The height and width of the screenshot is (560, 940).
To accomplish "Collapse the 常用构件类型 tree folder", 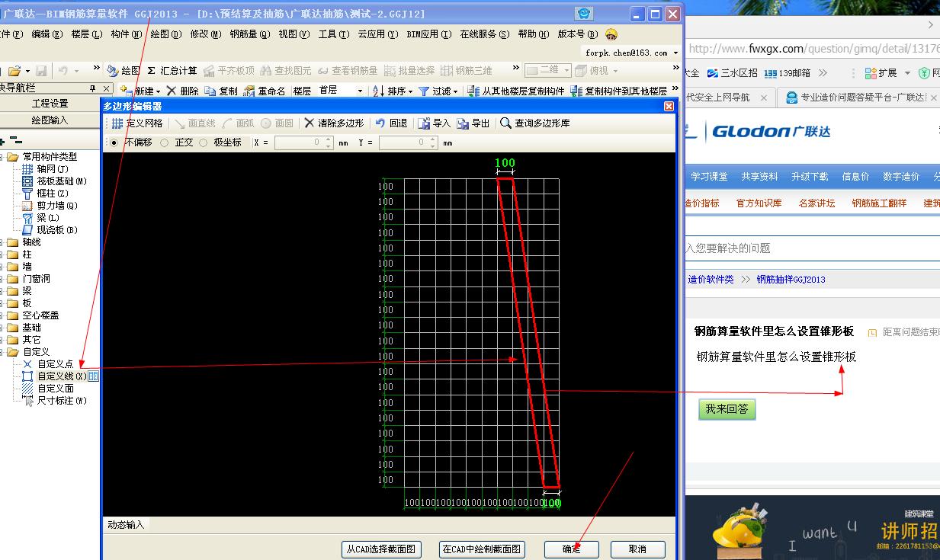I will [2, 157].
